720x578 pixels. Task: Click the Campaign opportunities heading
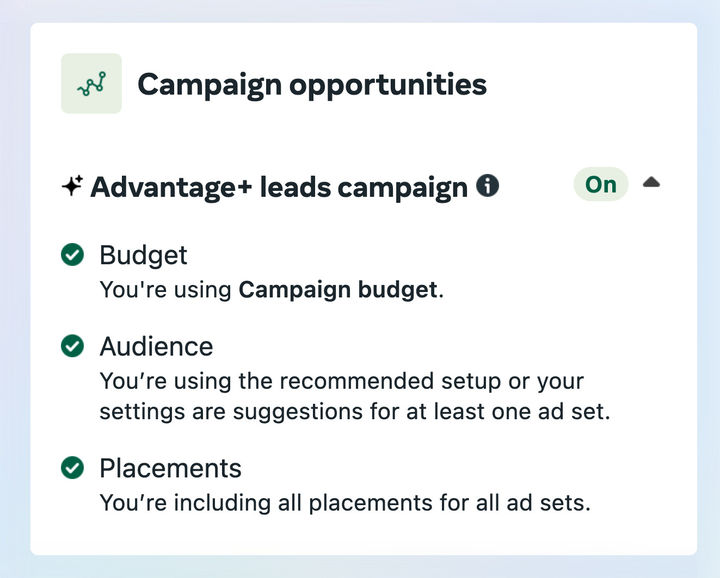(x=312, y=84)
